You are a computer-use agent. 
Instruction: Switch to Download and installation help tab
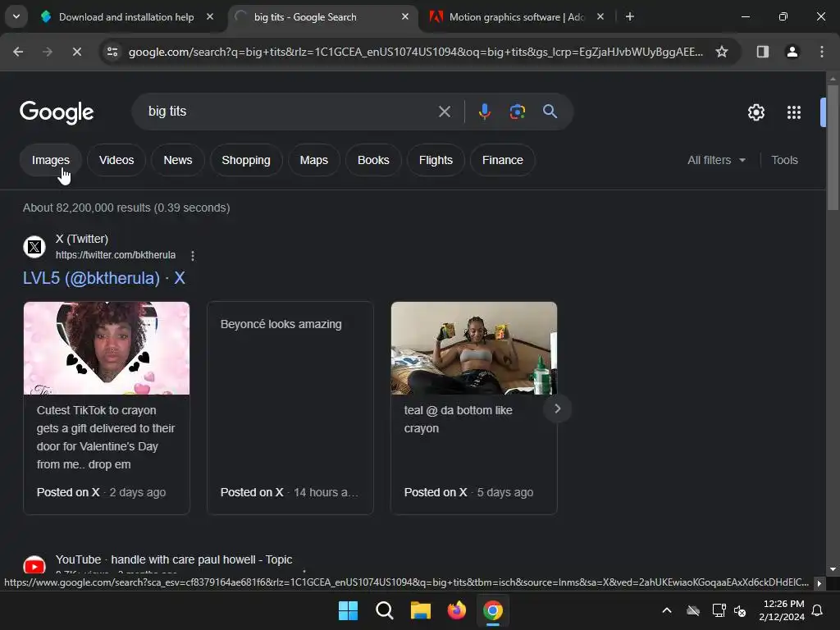(126, 16)
